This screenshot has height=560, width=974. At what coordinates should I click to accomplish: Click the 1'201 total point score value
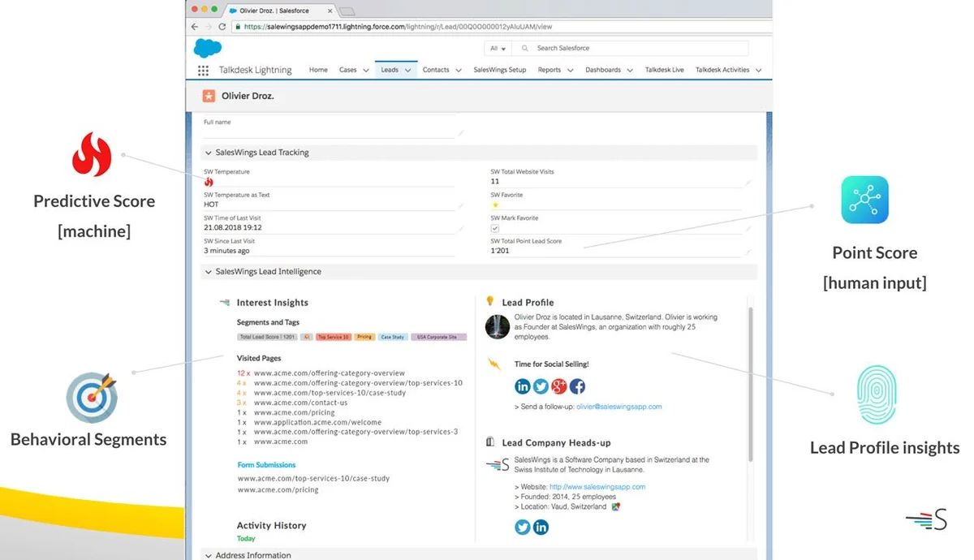click(x=500, y=251)
